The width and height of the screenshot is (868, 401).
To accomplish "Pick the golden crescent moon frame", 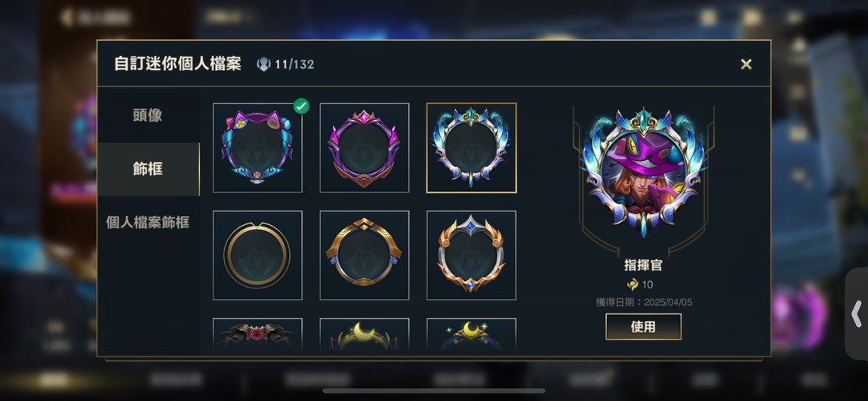I will tap(365, 335).
